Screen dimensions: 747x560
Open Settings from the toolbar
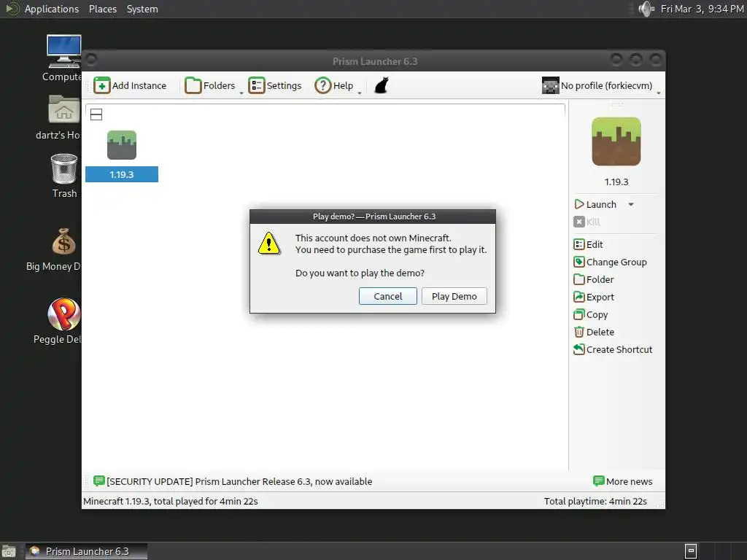275,86
